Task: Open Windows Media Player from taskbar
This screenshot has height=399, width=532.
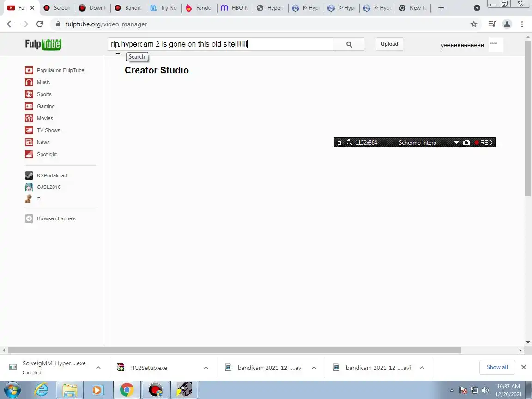Action: click(97, 390)
